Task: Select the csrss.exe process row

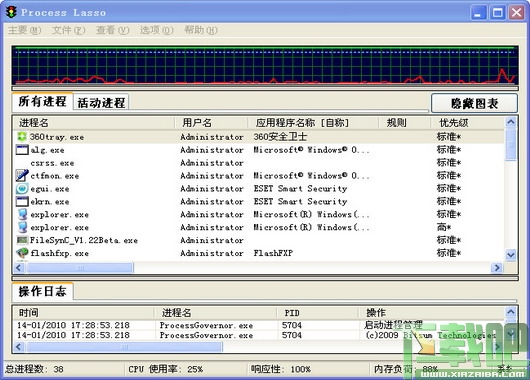Action: tap(259, 163)
